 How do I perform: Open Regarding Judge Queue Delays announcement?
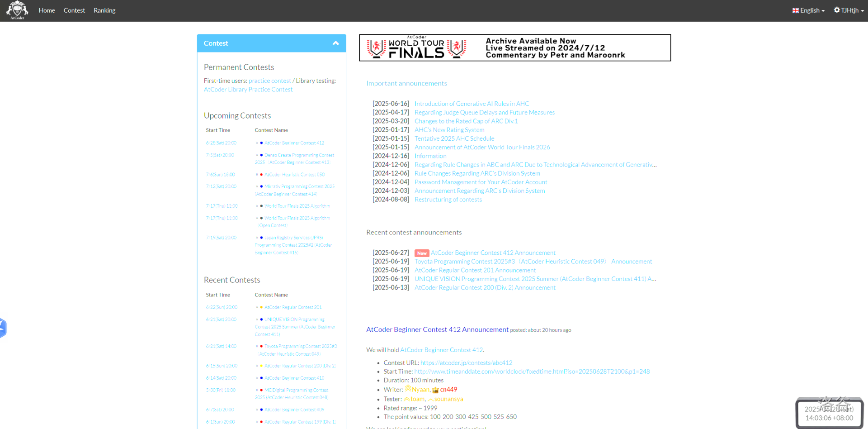[x=484, y=112]
